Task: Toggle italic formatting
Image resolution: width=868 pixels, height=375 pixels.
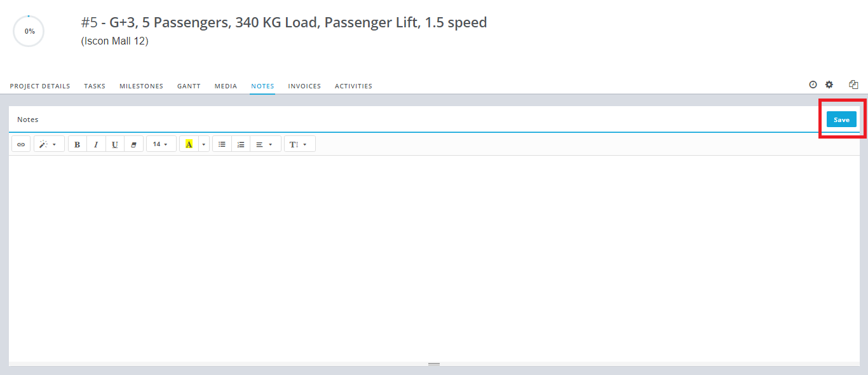Action: pos(96,144)
